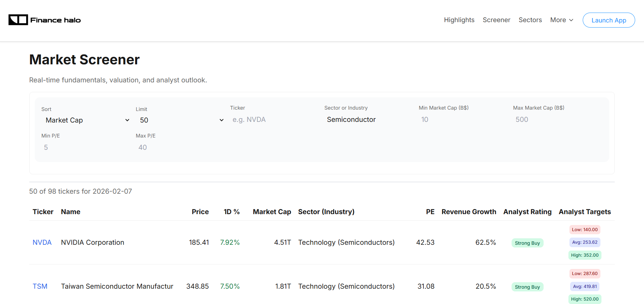644x304 pixels.
Task: Click NVIDIA Corporation name cell
Action: click(x=93, y=242)
